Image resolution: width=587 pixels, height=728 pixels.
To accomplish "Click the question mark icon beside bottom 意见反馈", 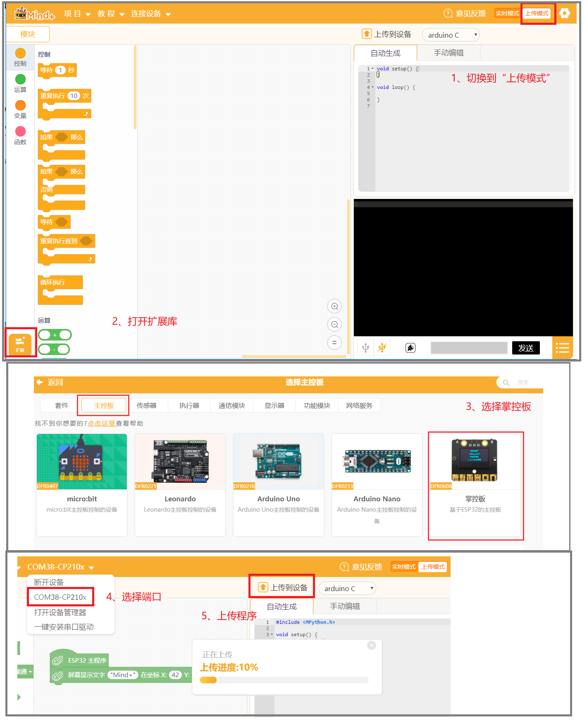I will tap(344, 567).
